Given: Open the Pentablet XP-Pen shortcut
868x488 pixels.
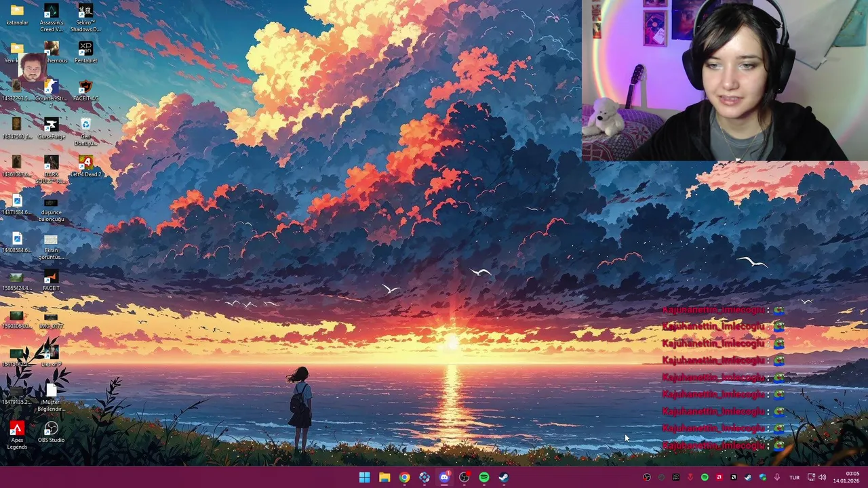Looking at the screenshot, I should [x=85, y=52].
